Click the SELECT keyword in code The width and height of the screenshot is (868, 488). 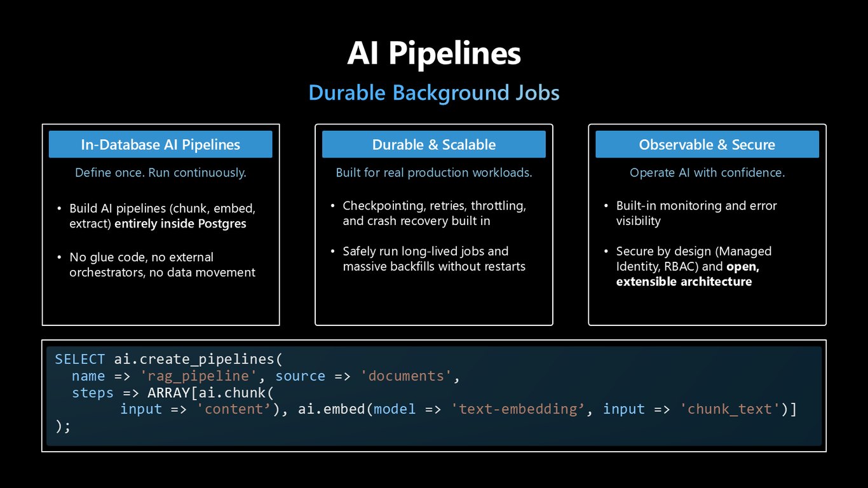[79, 359]
